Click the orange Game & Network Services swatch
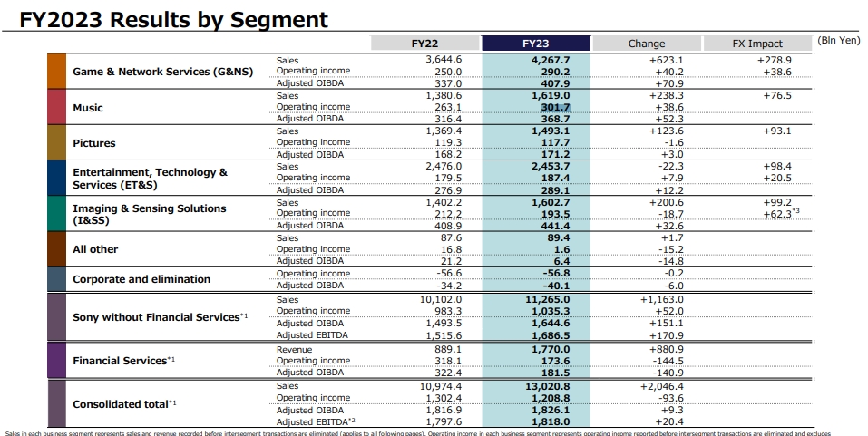Viewport: 868px width, 436px height. [56, 71]
